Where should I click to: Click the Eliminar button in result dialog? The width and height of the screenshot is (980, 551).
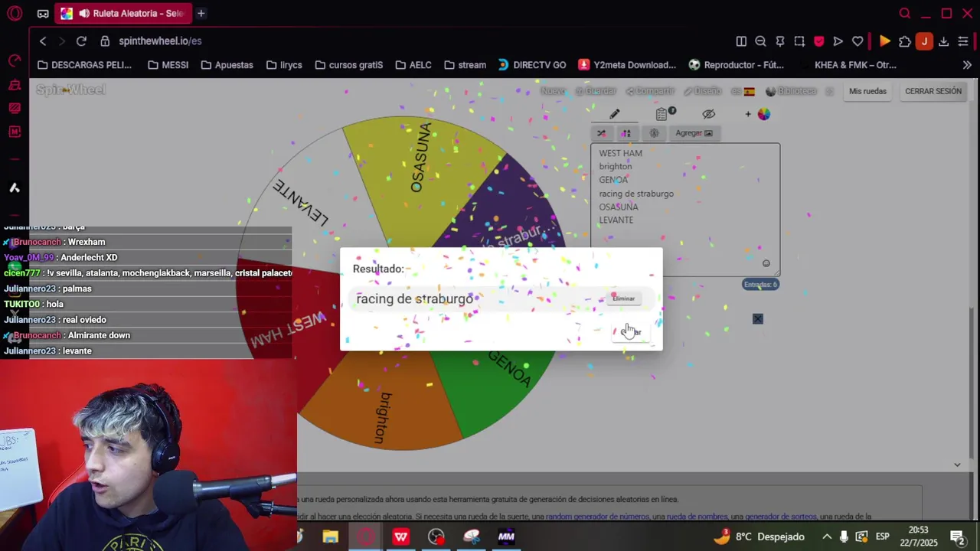pos(624,298)
